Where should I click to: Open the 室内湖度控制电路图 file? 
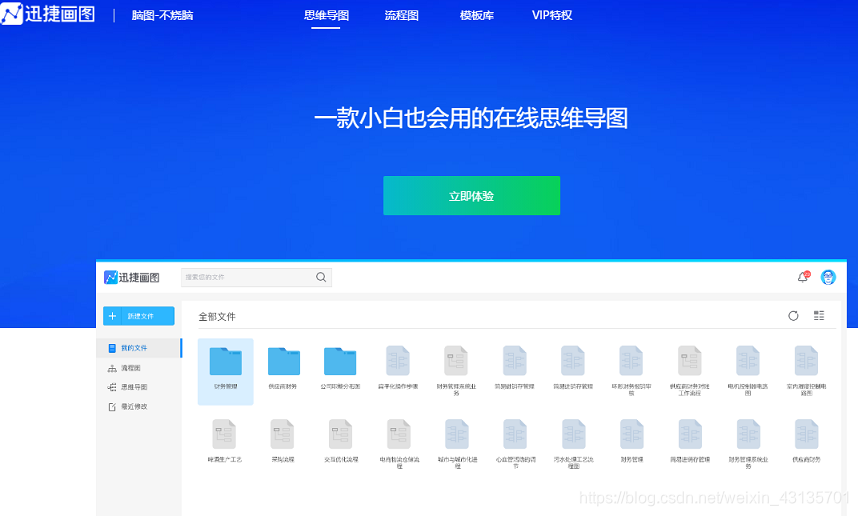pyautogui.click(x=806, y=370)
